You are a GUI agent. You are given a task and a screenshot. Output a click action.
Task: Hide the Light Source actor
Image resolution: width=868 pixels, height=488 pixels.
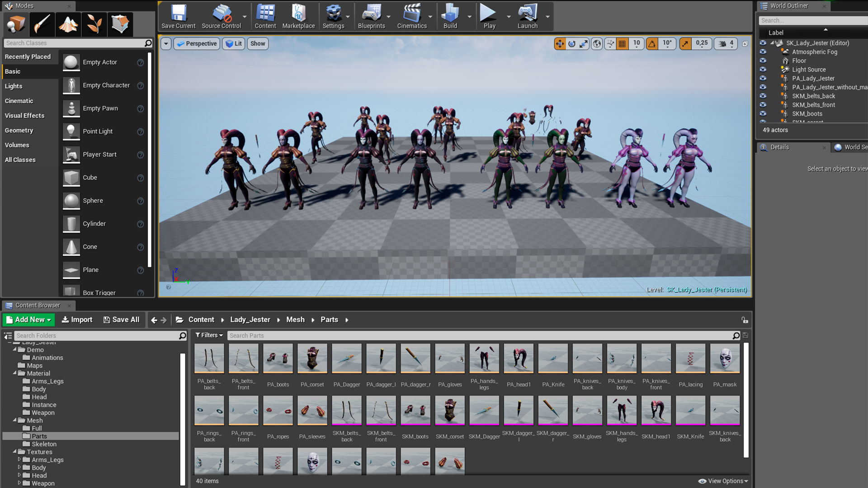[x=763, y=70]
